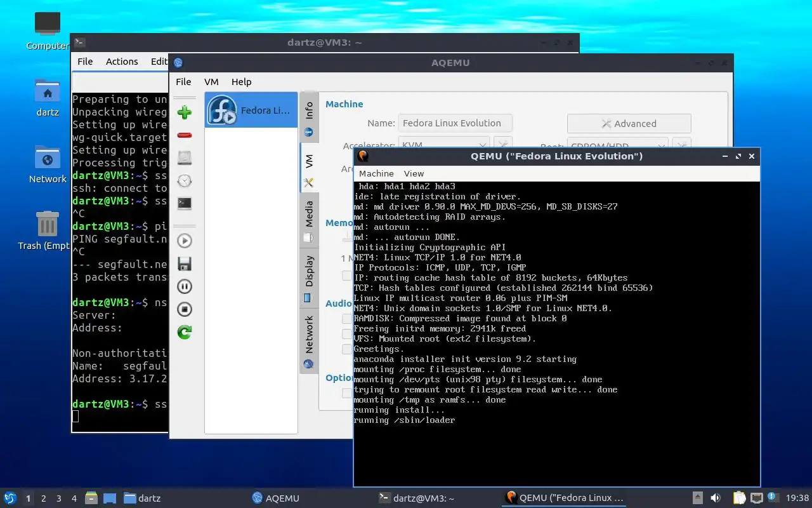The width and height of the screenshot is (812, 508).
Task: Open the Trash desktop icon
Action: point(46,231)
